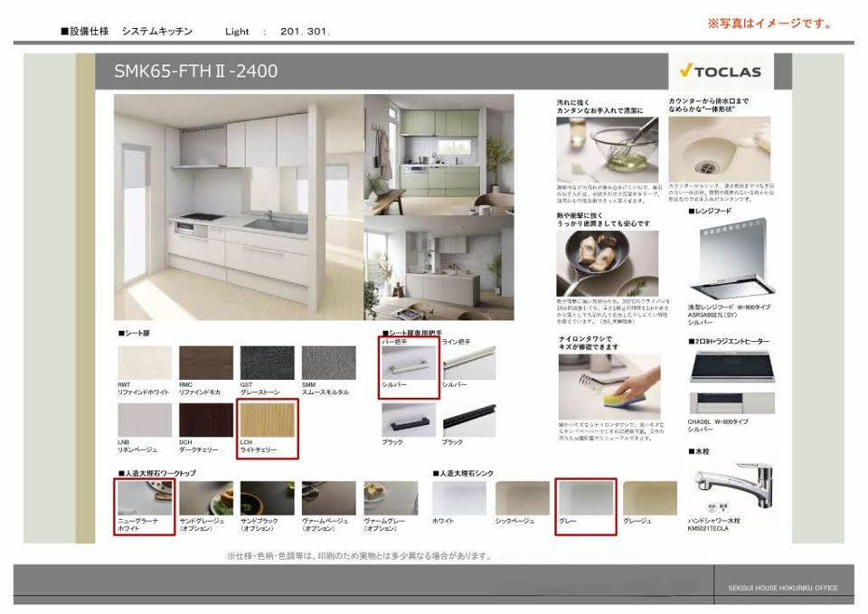The image size is (868, 614).
Task: Click the ハンドシャワー水栓 label
Action: (714, 521)
